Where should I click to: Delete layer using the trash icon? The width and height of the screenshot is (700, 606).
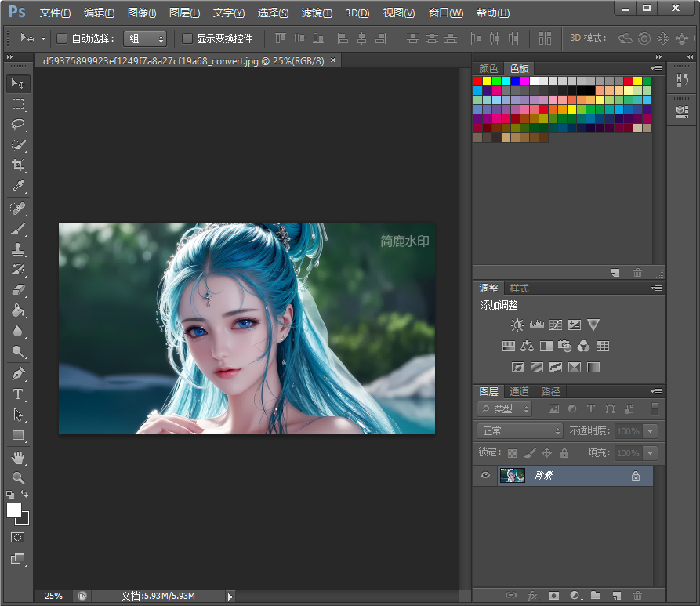637,596
